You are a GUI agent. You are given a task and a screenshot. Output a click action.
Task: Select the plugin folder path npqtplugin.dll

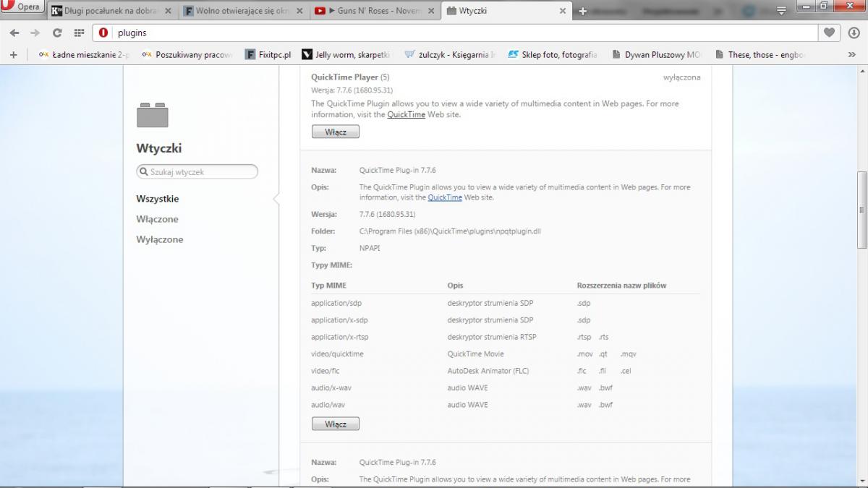(450, 231)
